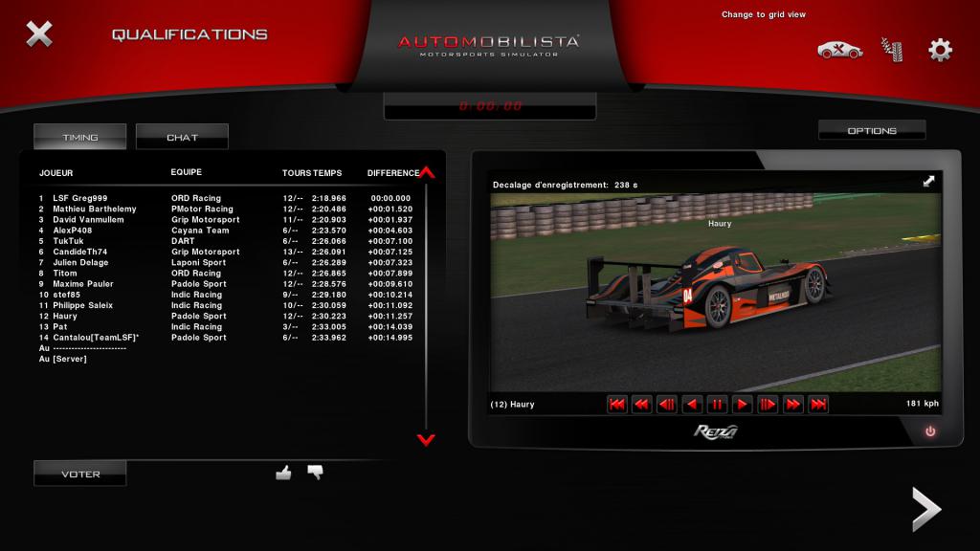Jump replay to the very beginning
The image size is (980, 551).
tap(617, 405)
